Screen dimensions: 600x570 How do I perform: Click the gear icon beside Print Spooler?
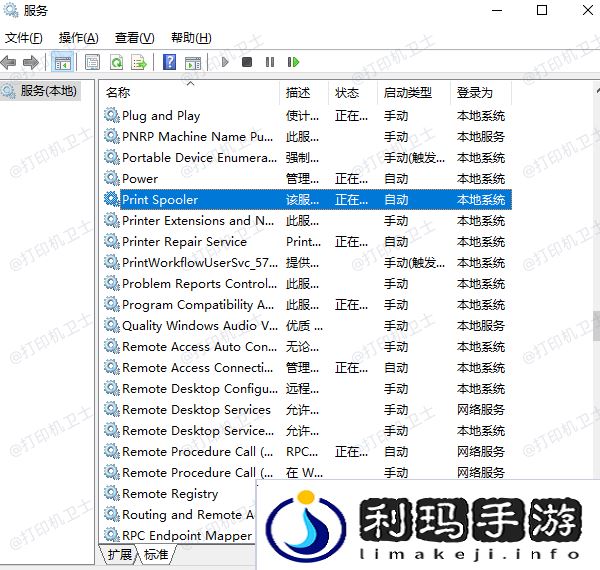pos(112,199)
